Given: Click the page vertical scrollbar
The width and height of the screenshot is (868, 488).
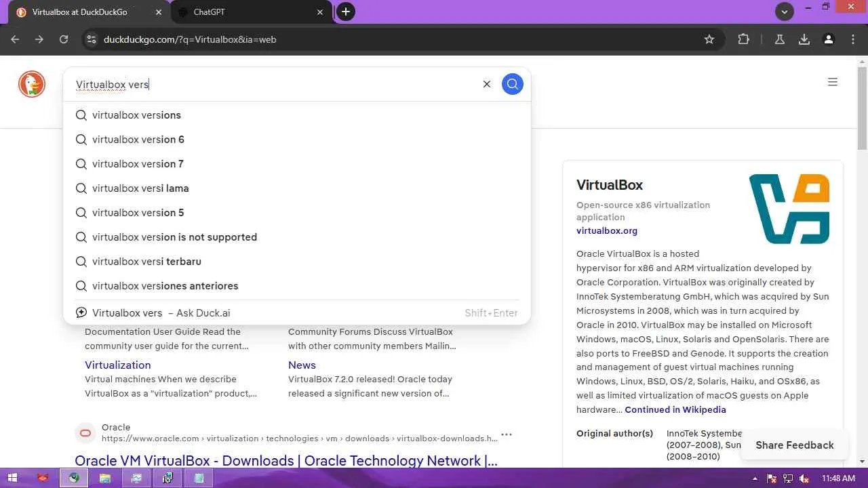Looking at the screenshot, I should 862,108.
